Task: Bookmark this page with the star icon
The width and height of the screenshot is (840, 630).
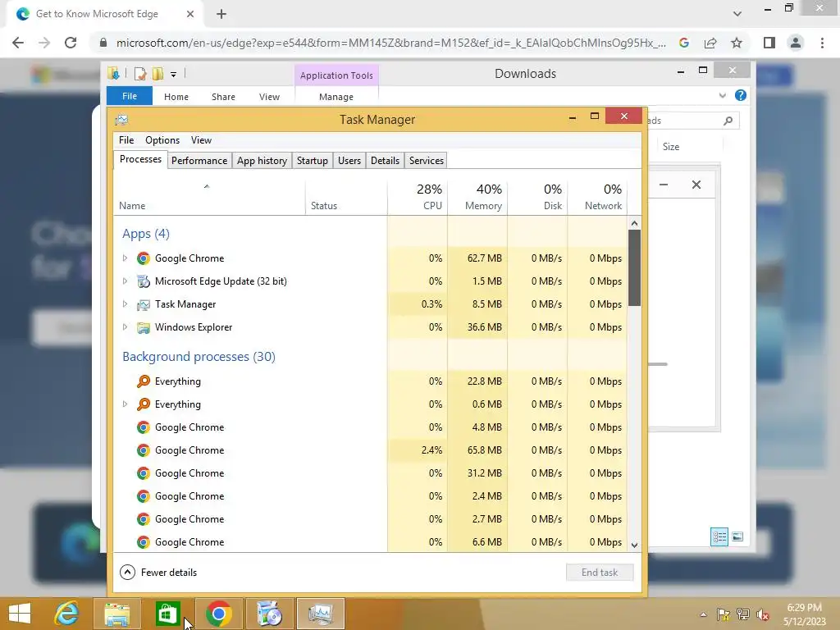Action: click(x=737, y=43)
